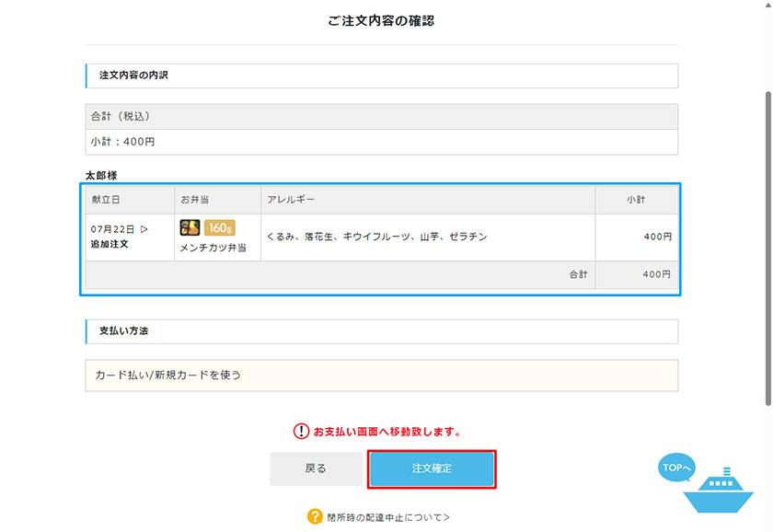The image size is (773, 532).
Task: Click the 注文確定 confirm order button
Action: (x=432, y=468)
